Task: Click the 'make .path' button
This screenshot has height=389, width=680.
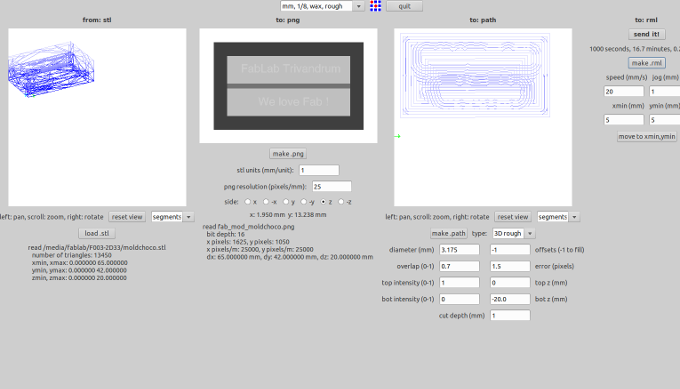Action: pyautogui.click(x=448, y=233)
